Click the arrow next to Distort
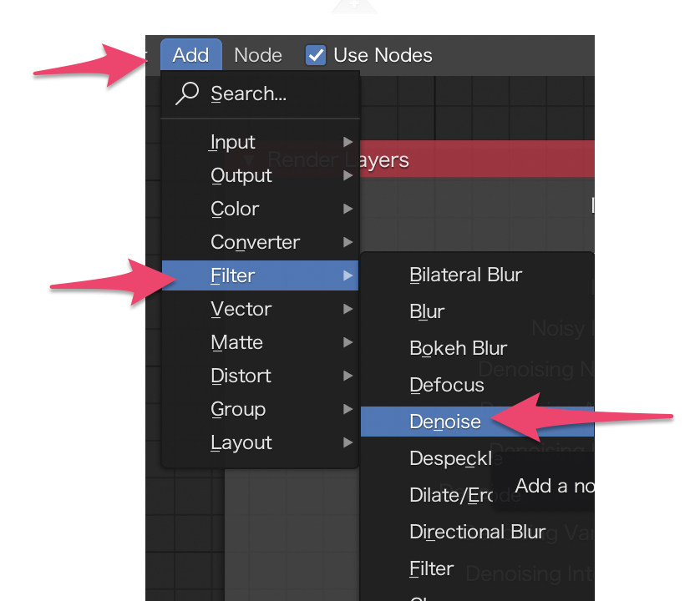 pos(347,376)
